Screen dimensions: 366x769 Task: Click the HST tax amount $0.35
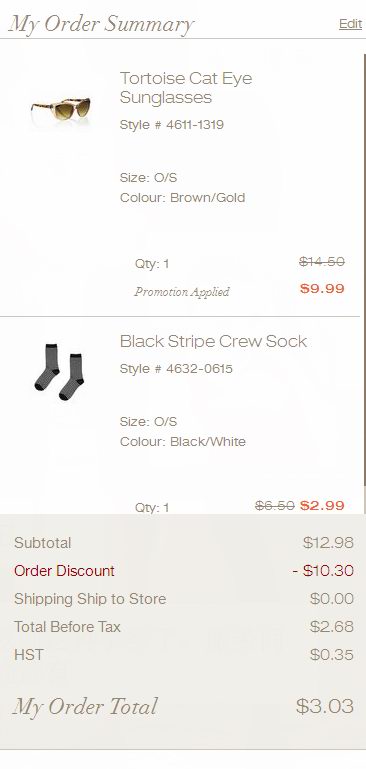point(332,655)
